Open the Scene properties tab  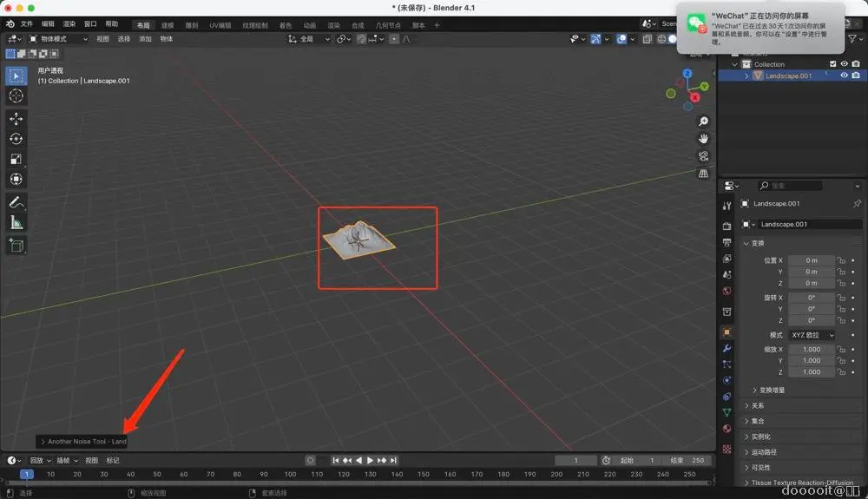[x=727, y=274]
